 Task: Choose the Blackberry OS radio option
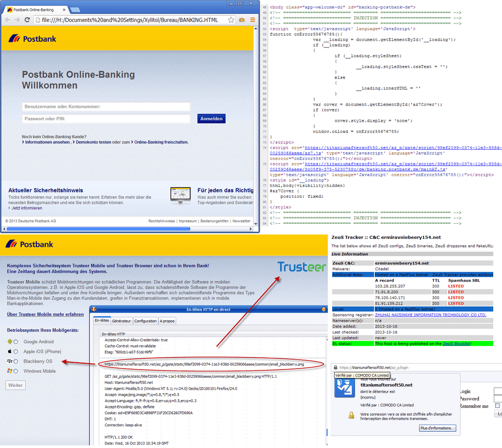click(16, 361)
